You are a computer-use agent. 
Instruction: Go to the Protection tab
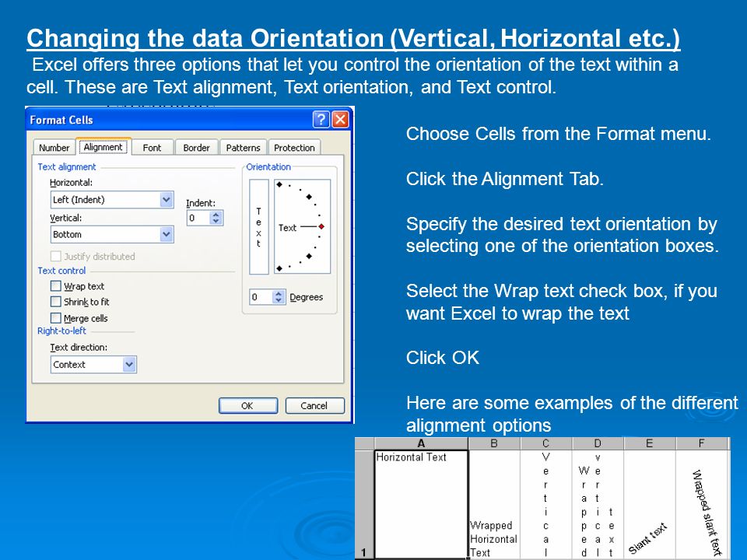[294, 148]
